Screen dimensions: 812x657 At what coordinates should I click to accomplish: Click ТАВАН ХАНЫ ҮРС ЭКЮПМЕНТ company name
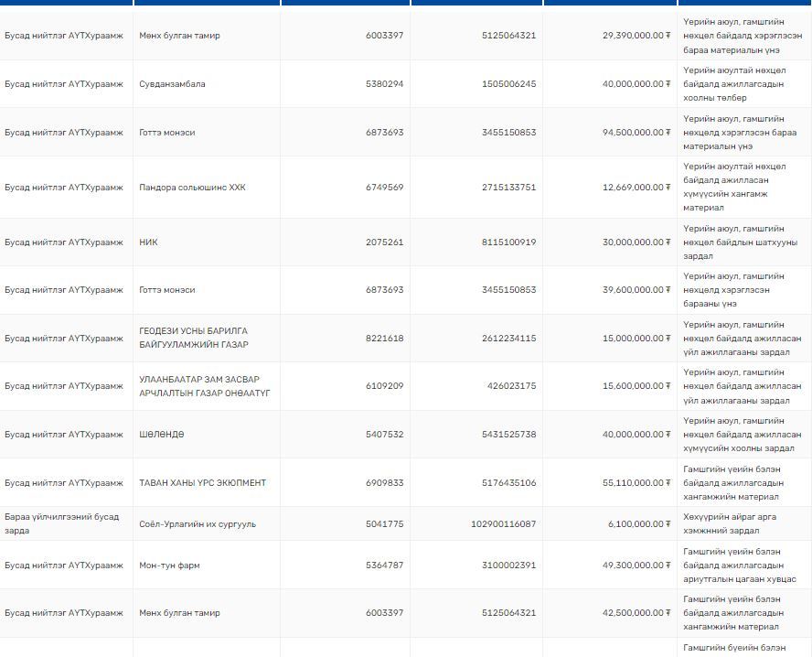pyautogui.click(x=202, y=483)
